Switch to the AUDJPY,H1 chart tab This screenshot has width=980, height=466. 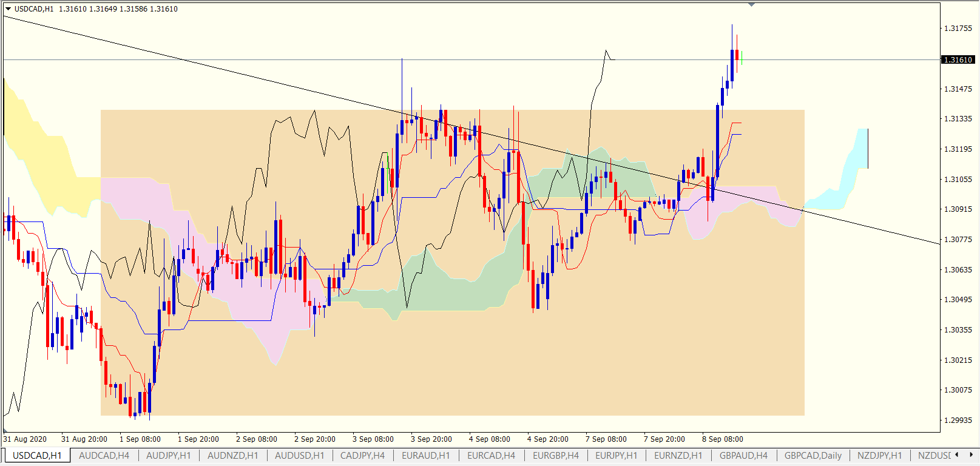click(x=168, y=455)
